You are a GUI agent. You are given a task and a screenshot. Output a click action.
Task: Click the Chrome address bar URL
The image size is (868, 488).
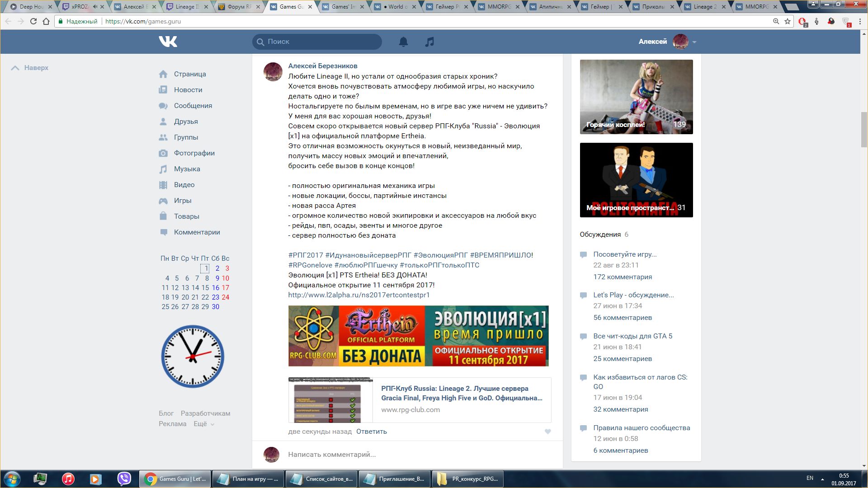(143, 21)
